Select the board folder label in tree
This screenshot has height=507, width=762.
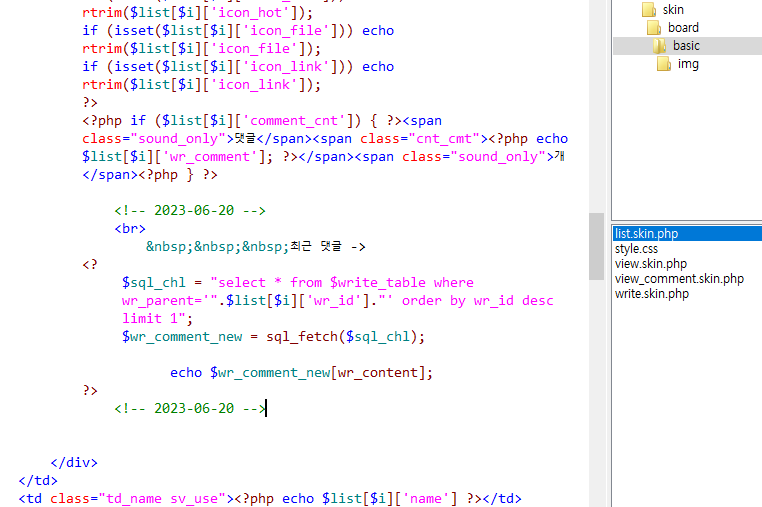pyautogui.click(x=683, y=28)
